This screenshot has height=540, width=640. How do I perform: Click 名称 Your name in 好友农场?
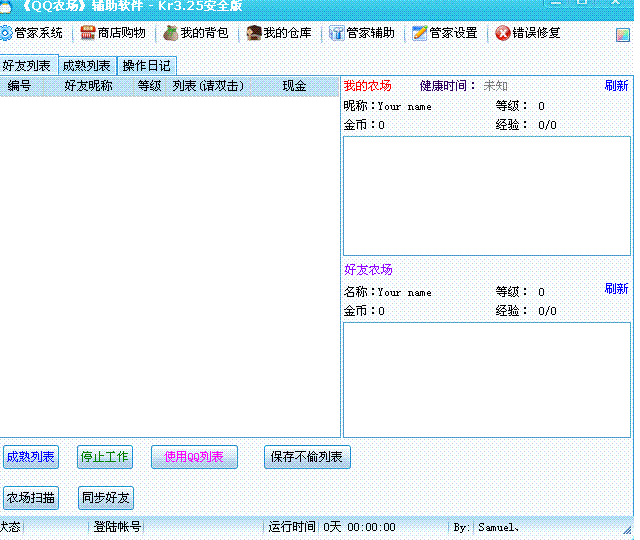(387, 292)
